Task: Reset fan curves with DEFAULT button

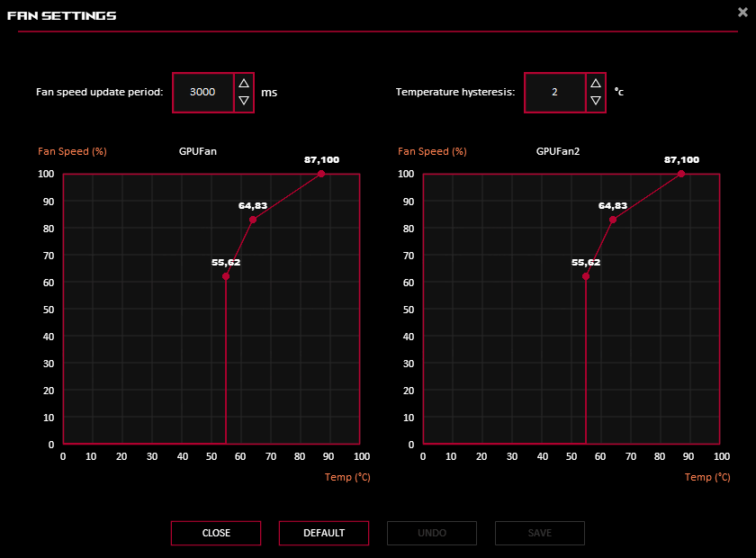Action: click(324, 533)
